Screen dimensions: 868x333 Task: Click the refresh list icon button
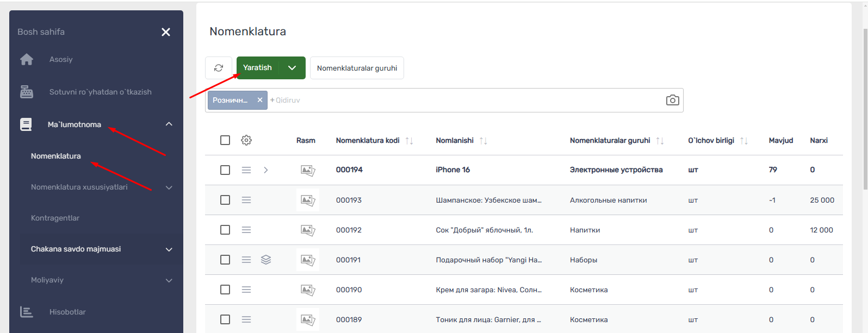point(219,68)
